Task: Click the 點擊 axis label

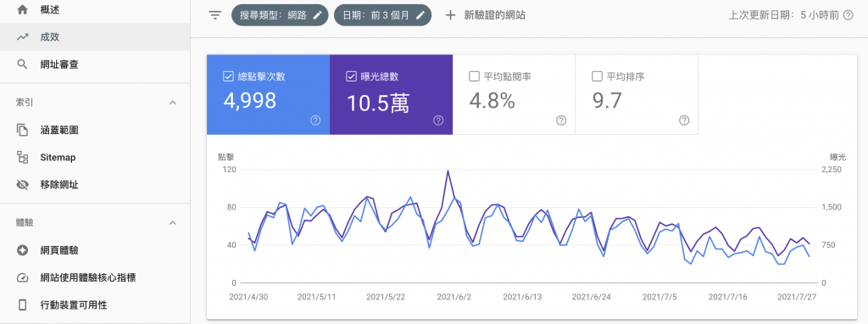Action: click(x=225, y=157)
